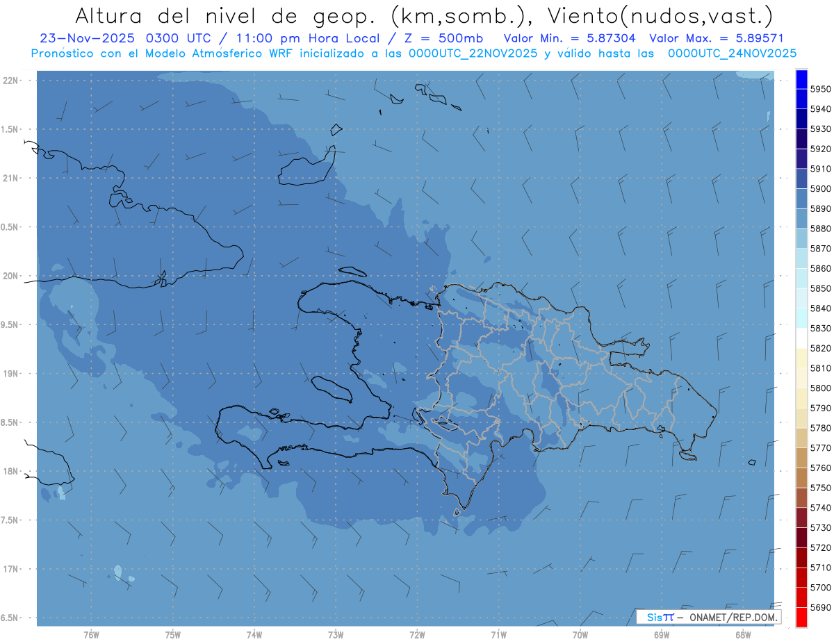
Task: Click 'Valor Max. = 5.89571' text
Action: tap(716, 39)
